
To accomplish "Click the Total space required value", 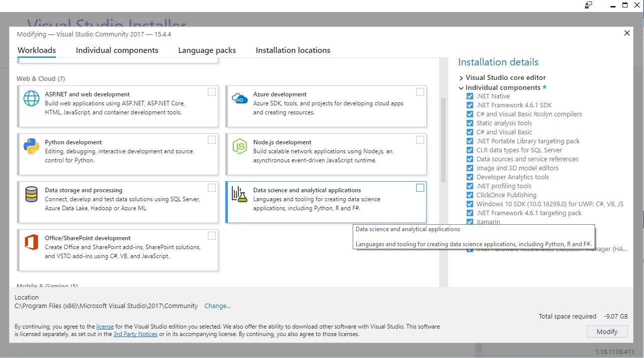I will [x=616, y=317].
